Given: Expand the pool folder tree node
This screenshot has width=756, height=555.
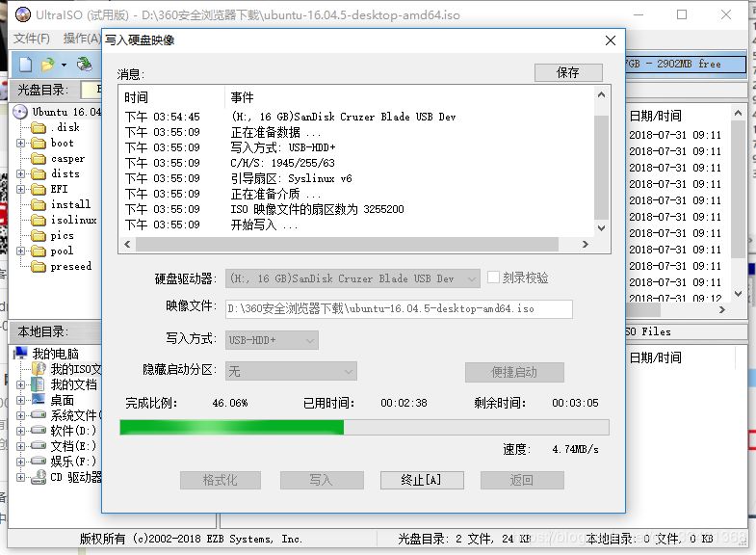Looking at the screenshot, I should pos(20,251).
